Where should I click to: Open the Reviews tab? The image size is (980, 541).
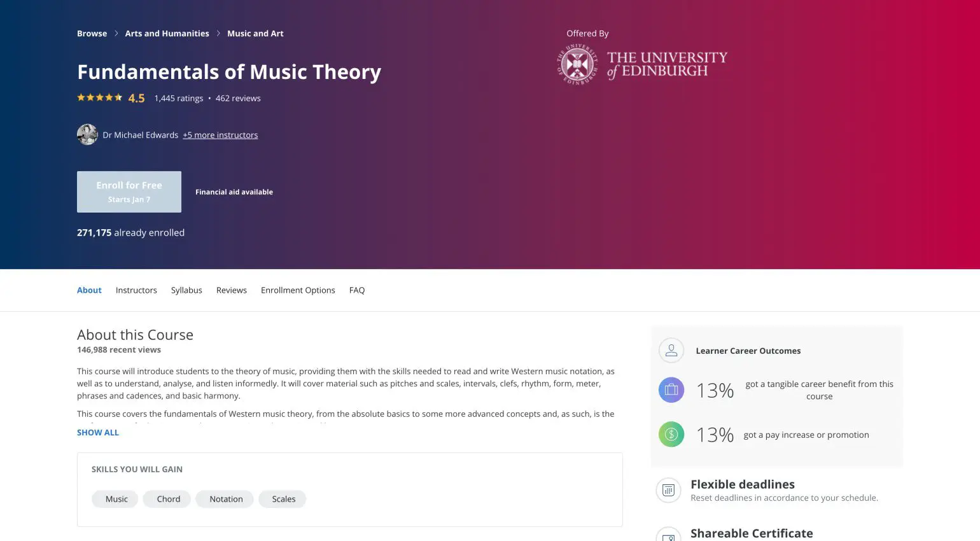pos(231,290)
